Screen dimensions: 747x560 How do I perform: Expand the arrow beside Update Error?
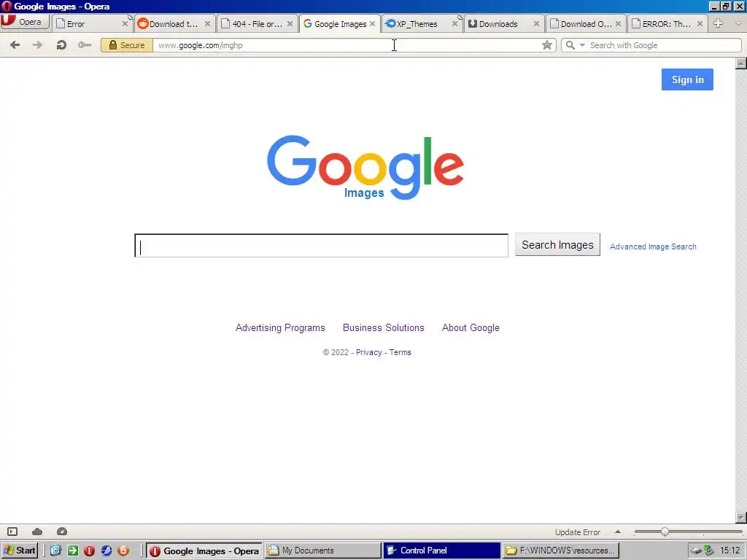[618, 532]
